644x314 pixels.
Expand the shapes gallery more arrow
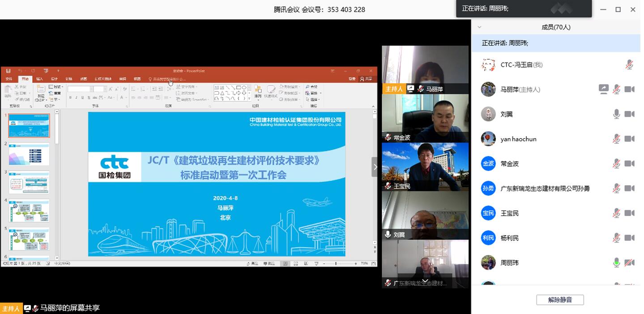[249, 98]
